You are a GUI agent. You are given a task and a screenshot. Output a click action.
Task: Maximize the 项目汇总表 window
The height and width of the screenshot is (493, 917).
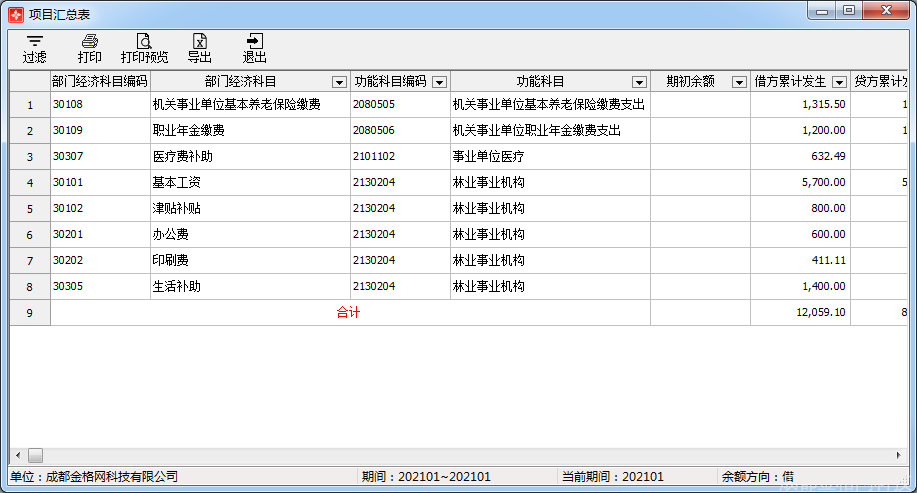tap(849, 11)
